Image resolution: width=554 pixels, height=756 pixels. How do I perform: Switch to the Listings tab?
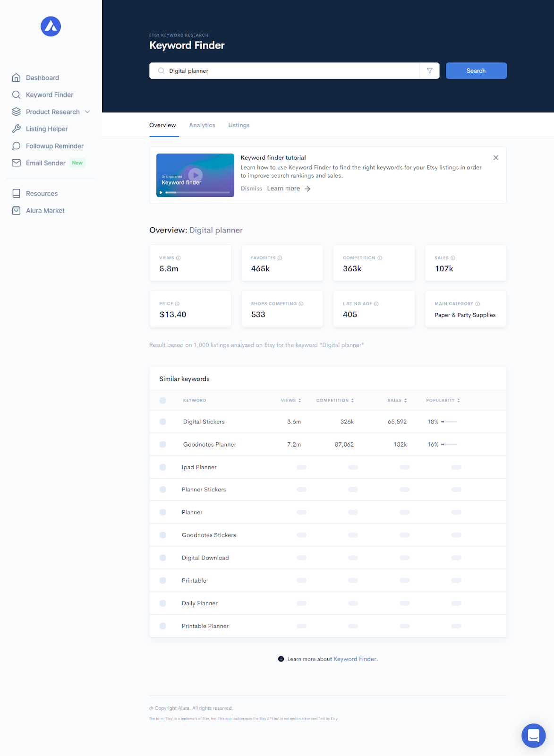239,125
